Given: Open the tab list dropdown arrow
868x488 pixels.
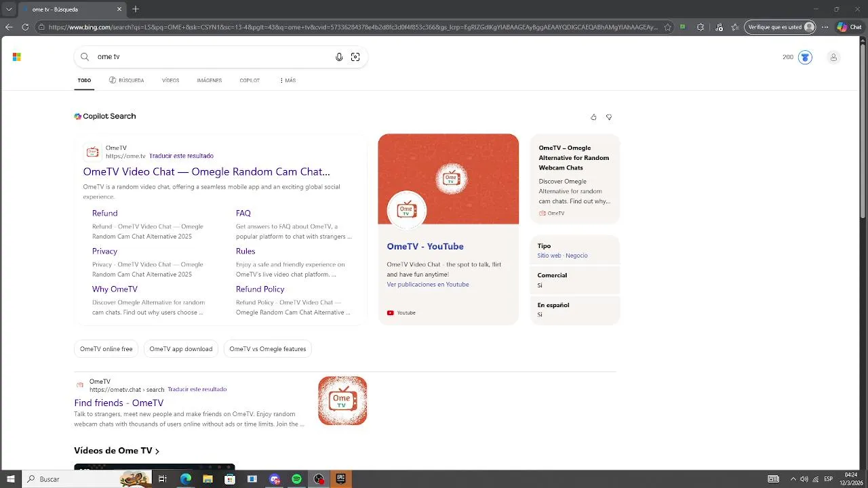Looking at the screenshot, I should tap(9, 9).
